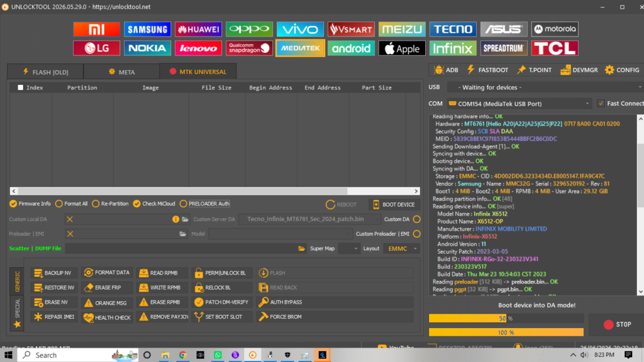Select the Lenovo brand logo
Screen dimensions: 644x362
coord(198,48)
